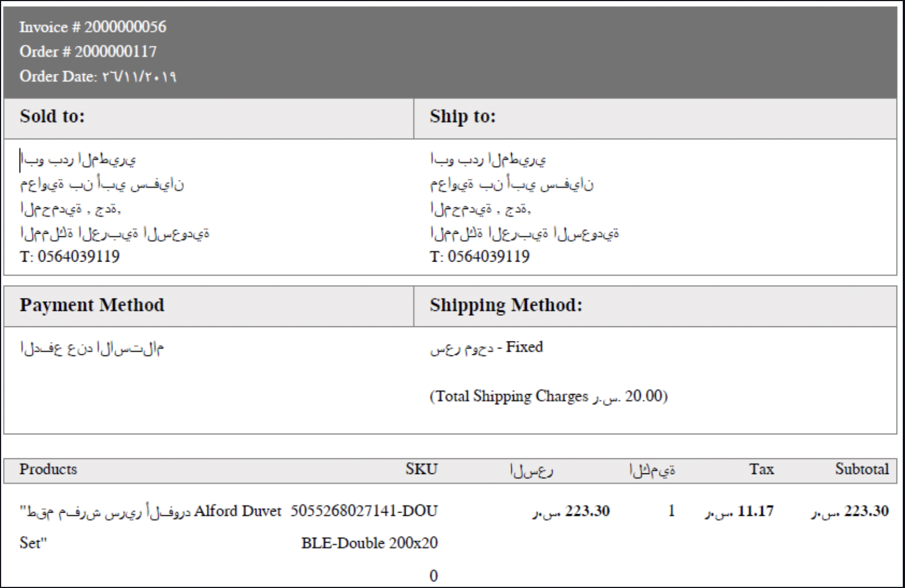Click the Tax column header
Image resolution: width=905 pixels, height=588 pixels.
761,469
